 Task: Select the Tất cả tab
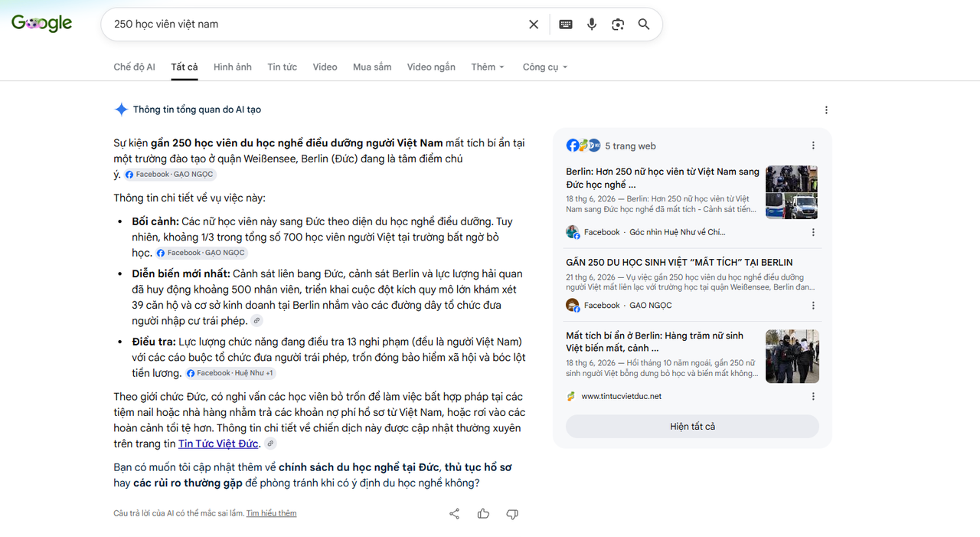185,67
